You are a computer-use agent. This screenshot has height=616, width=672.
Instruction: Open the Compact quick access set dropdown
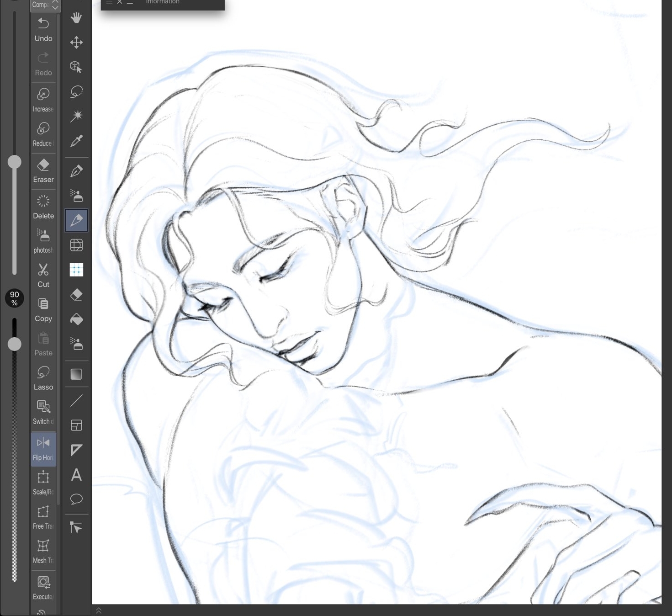point(45,5)
